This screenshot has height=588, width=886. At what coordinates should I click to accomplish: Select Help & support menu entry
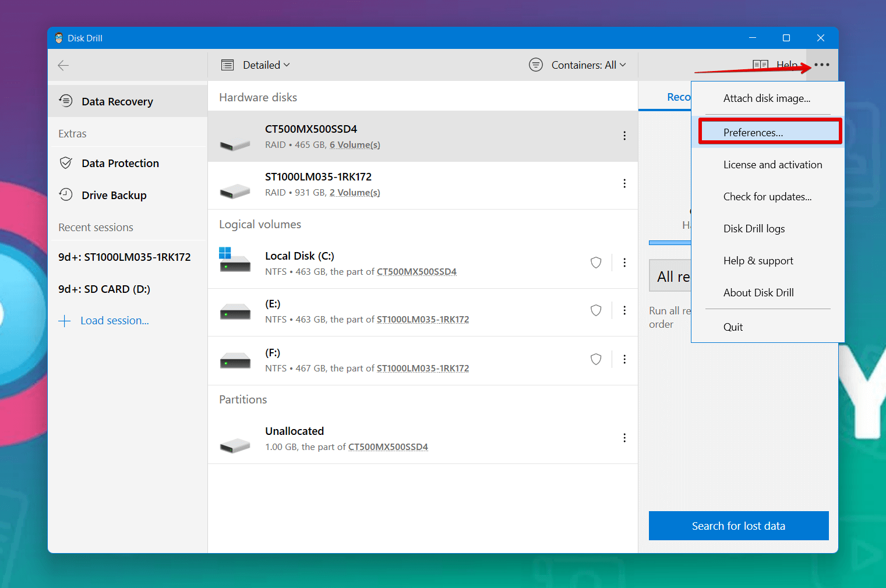768,261
